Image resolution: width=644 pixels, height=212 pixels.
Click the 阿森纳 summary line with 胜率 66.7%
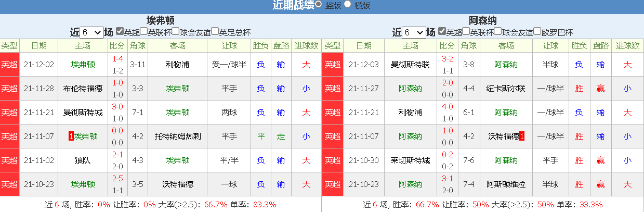click(483, 204)
